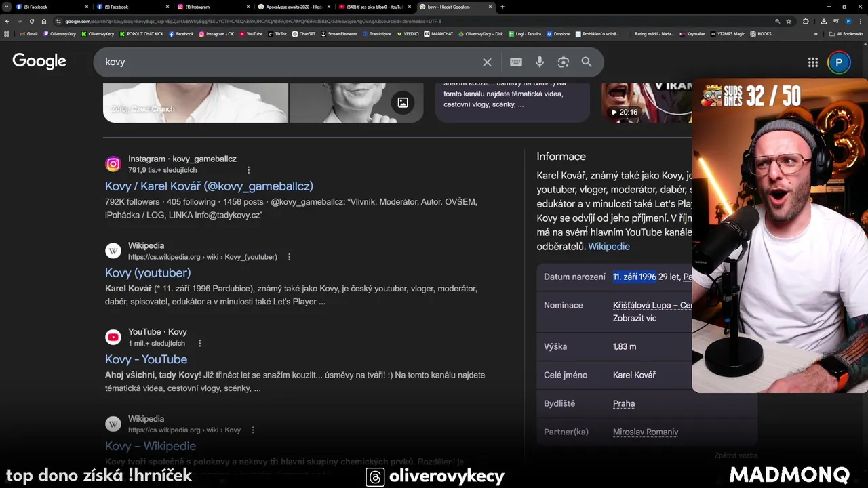This screenshot has width=868, height=488.
Task: Open the Praha residence link
Action: (x=624, y=403)
